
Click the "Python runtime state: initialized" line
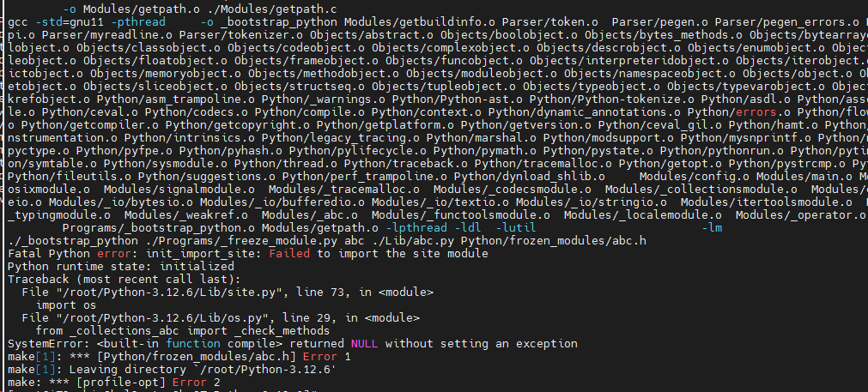coord(121,267)
